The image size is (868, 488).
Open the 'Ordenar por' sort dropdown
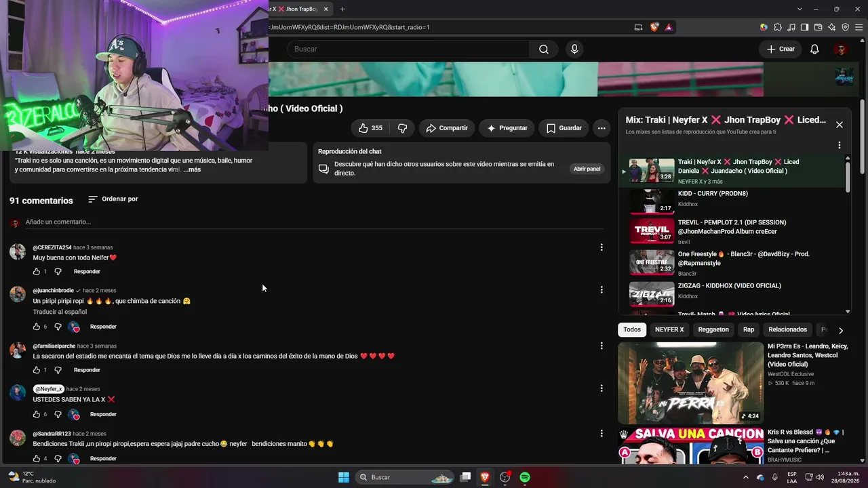coord(113,199)
